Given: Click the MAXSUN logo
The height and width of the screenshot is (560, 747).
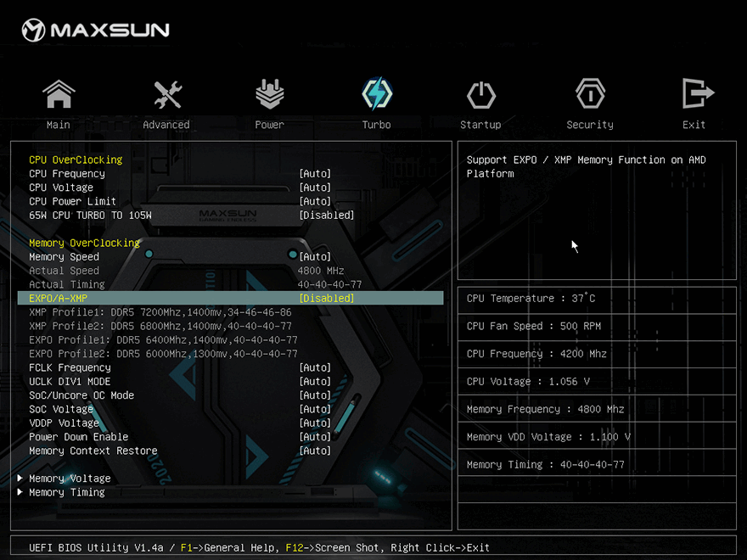Looking at the screenshot, I should click(x=95, y=30).
